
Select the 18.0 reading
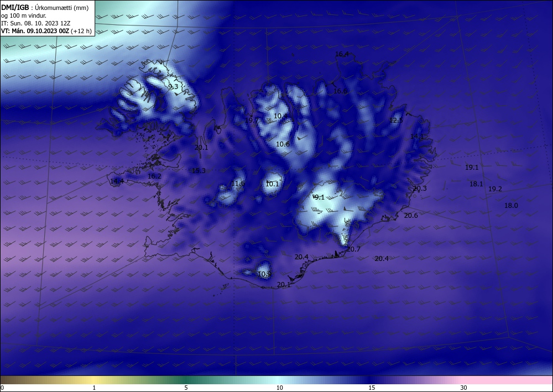[x=511, y=205]
